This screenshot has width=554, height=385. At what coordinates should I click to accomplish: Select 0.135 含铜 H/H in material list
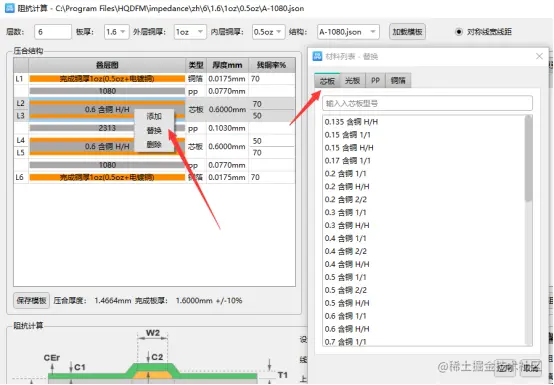click(x=351, y=122)
